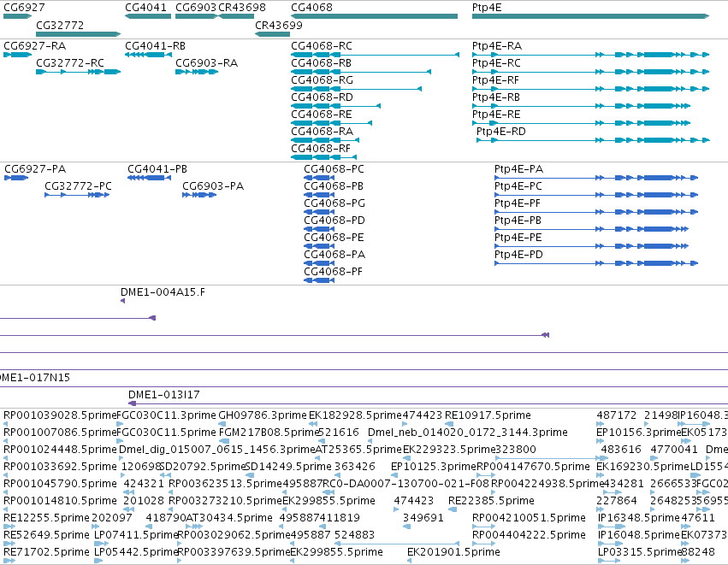
Task: Select EST EK182928.5prime
Action: pos(355,415)
